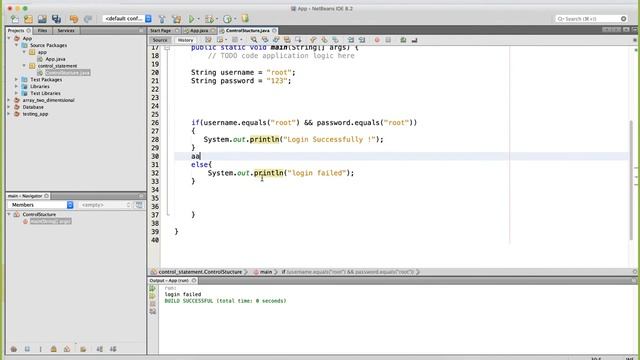Click the Build Project hammer icon
The width and height of the screenshot is (640, 360).
tap(162, 19)
